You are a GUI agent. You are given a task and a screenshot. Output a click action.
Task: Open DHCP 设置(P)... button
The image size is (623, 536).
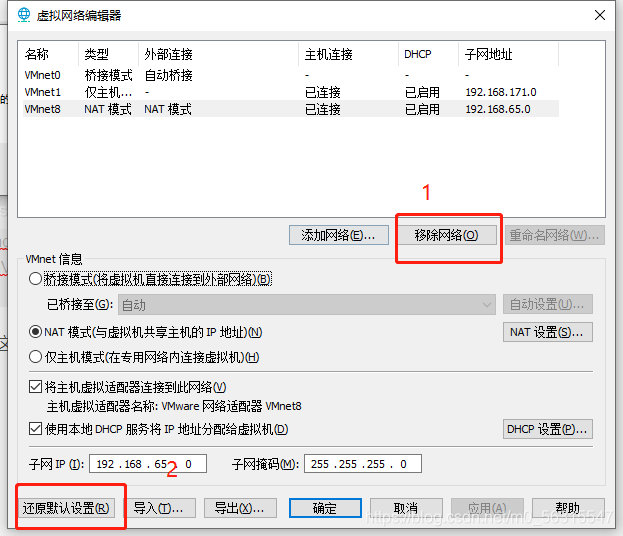tap(548, 429)
